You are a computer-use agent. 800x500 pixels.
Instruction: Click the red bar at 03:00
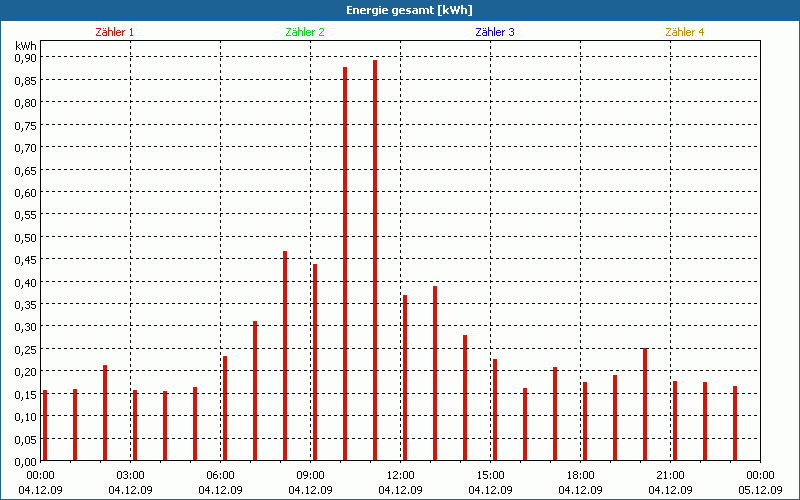[135, 426]
